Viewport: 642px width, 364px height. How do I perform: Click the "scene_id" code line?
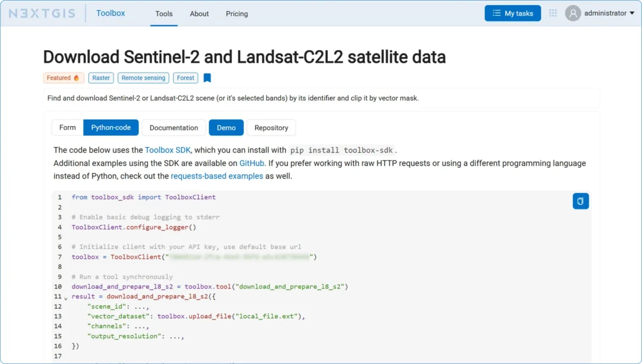point(118,306)
